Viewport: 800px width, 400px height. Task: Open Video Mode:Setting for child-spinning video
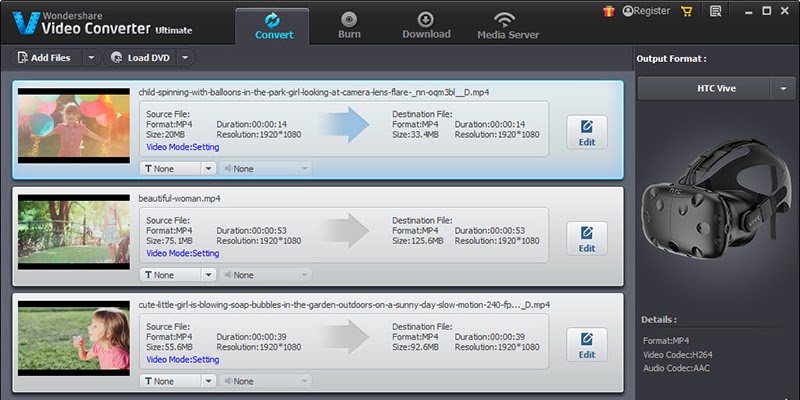[183, 147]
